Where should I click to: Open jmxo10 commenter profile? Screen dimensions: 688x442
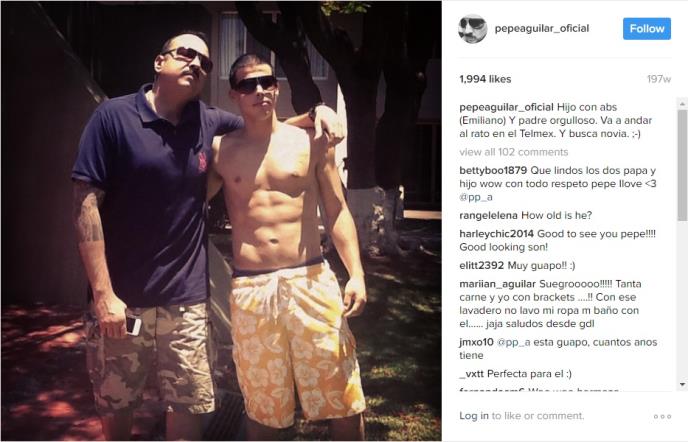tap(477, 342)
